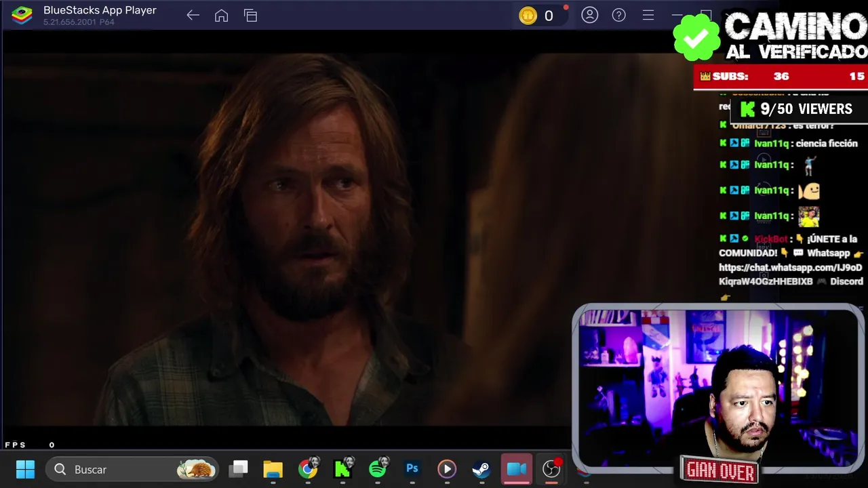Open Task View in the taskbar

tap(238, 469)
